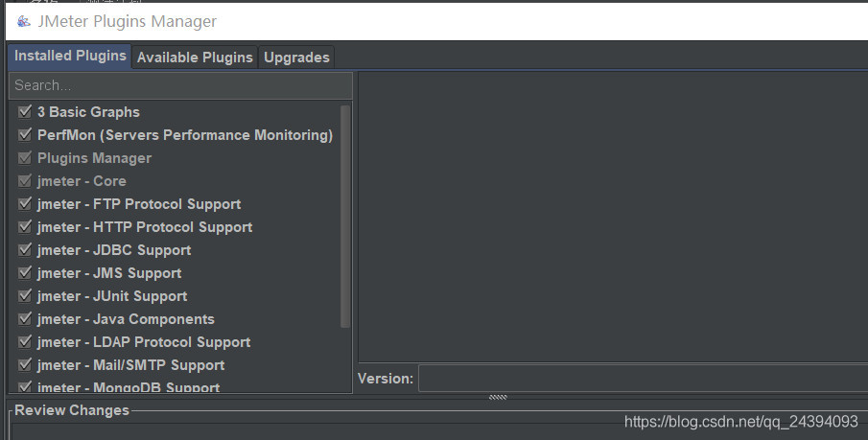This screenshot has height=440, width=868.
Task: Click inside the Review Changes text area
Action: pyautogui.click(x=439, y=431)
